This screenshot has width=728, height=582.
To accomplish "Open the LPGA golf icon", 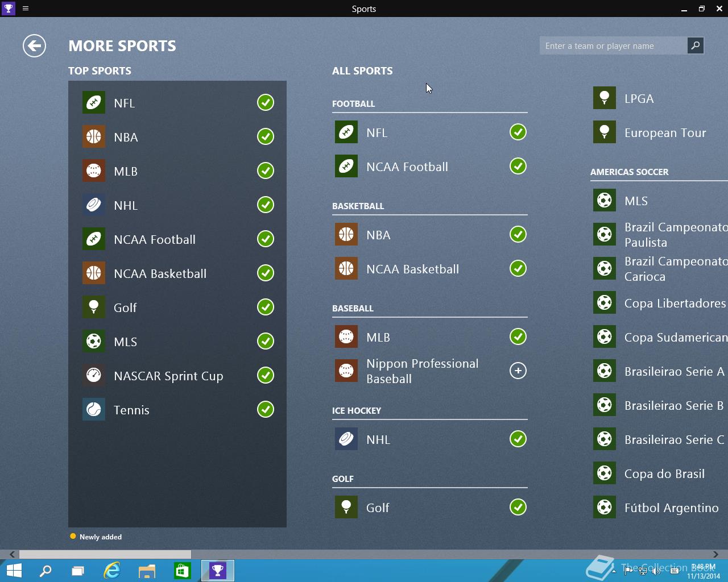I will pyautogui.click(x=605, y=98).
